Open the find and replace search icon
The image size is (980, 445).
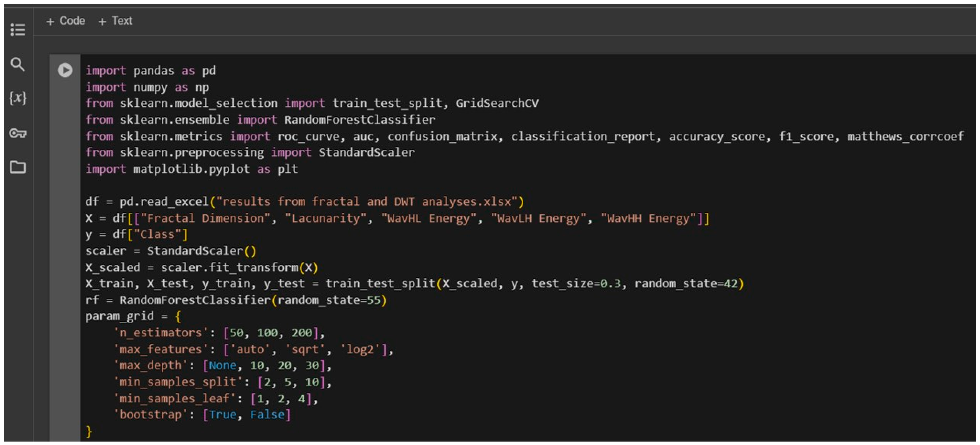point(17,64)
